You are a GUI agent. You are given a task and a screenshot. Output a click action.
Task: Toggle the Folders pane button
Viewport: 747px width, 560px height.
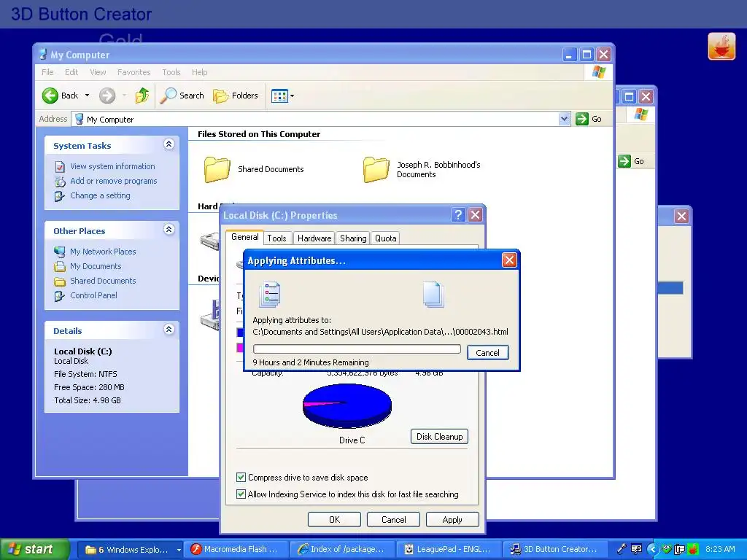[236, 96]
